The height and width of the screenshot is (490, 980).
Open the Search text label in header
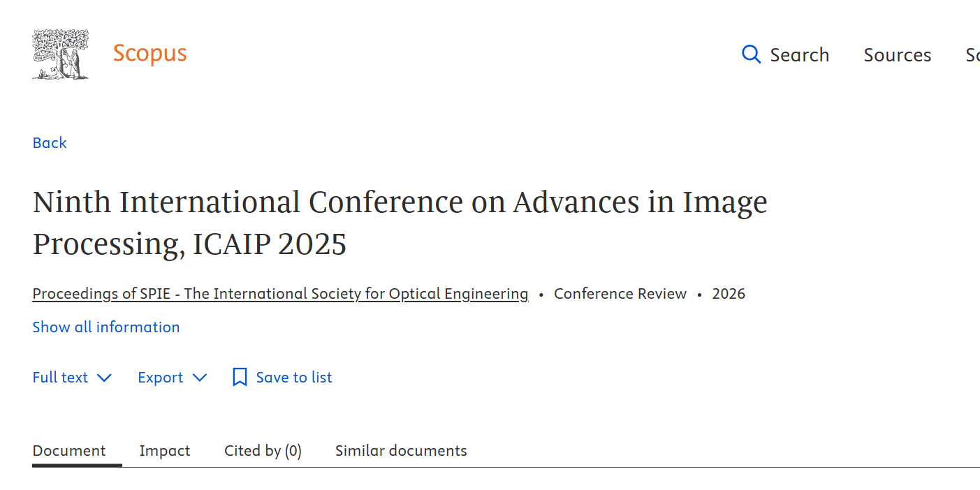pos(799,55)
